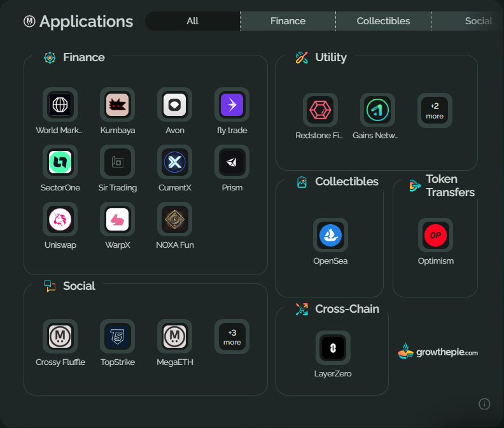Click the Social section chat icon

tap(50, 286)
